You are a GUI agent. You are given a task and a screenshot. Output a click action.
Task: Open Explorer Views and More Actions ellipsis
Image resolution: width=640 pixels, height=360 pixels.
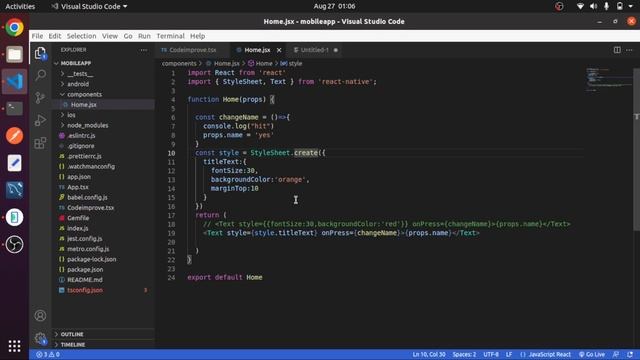pyautogui.click(x=144, y=50)
